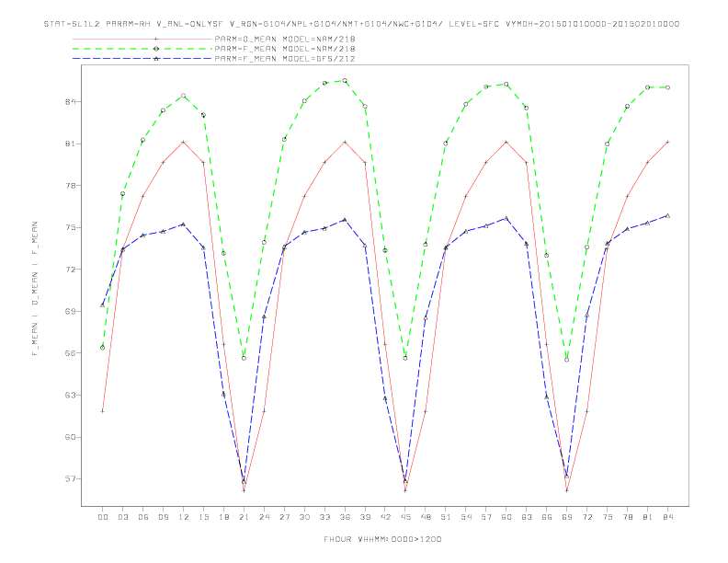This screenshot has height=563, width=728.
Task: Click green NAM circle marker at hour 60 peak
Action: click(x=506, y=84)
